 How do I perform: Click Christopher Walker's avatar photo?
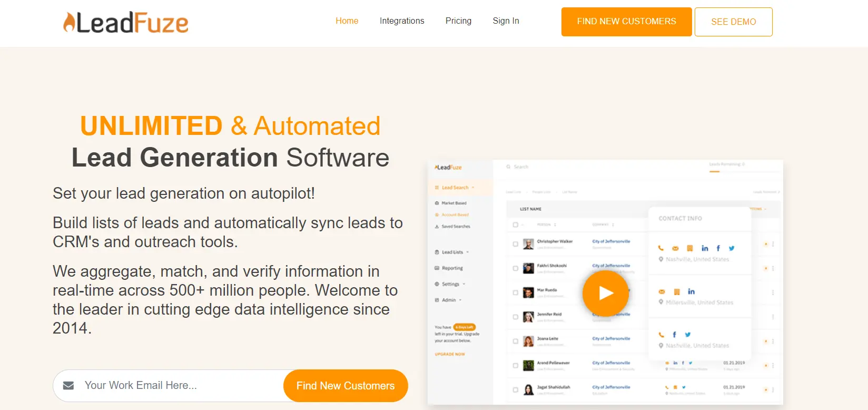[528, 244]
